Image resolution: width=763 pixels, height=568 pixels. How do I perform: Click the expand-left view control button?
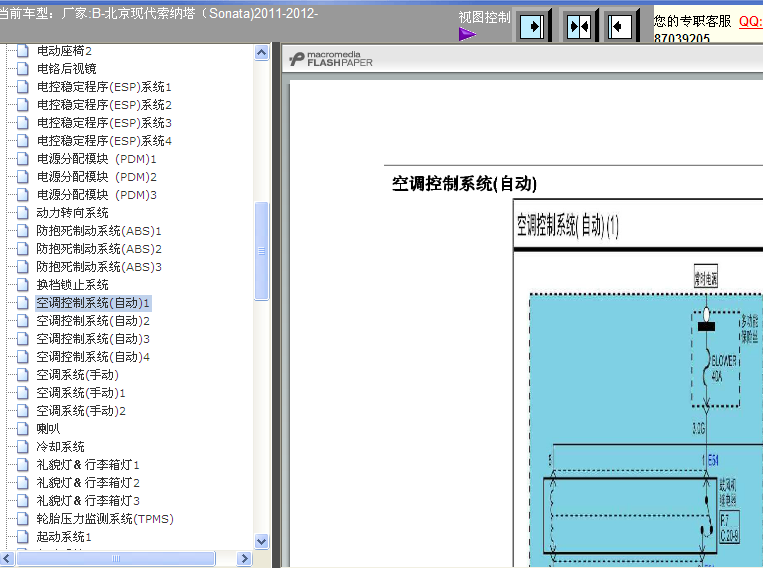tap(620, 26)
